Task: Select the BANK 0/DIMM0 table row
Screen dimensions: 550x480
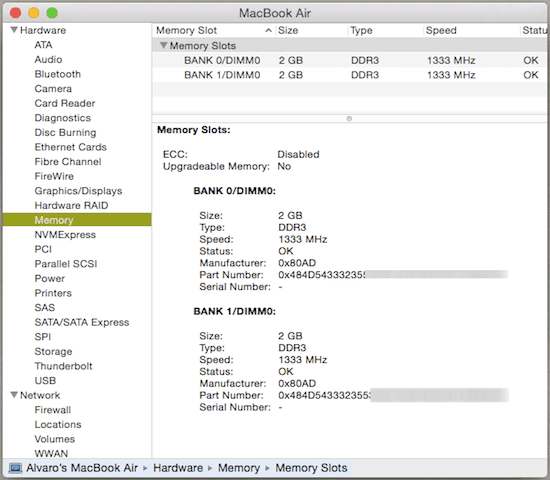Action: click(x=349, y=60)
